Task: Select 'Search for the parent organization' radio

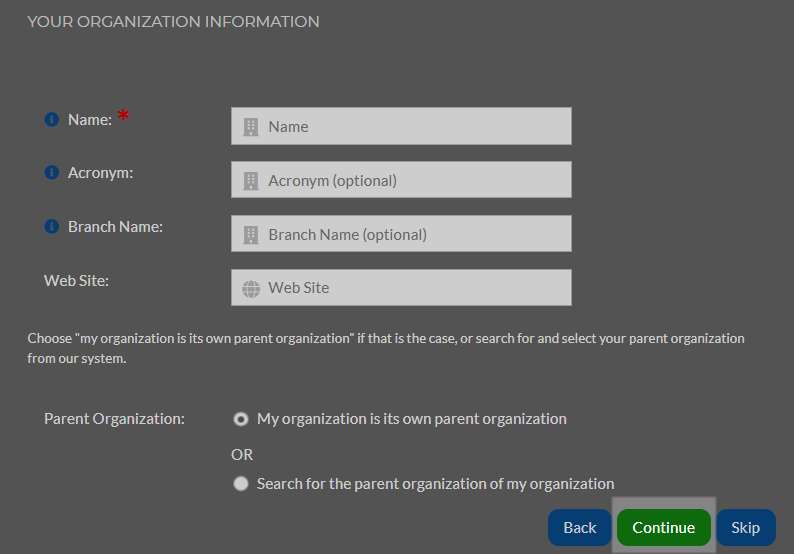Action: click(241, 484)
